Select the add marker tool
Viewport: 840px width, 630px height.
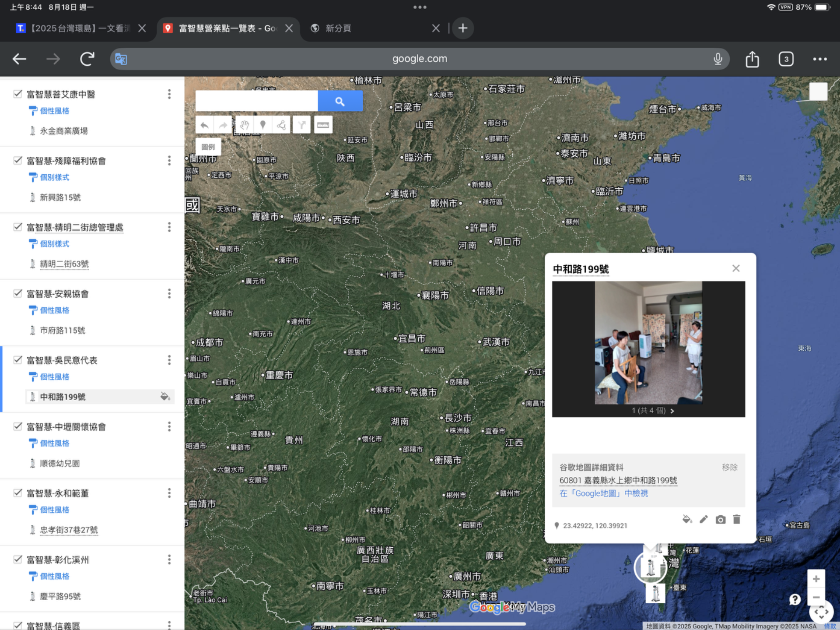pyautogui.click(x=262, y=125)
